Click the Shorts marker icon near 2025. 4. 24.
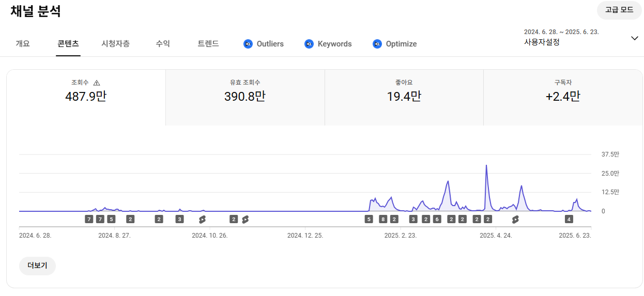Viewport: 644px width, 296px height. (x=515, y=219)
